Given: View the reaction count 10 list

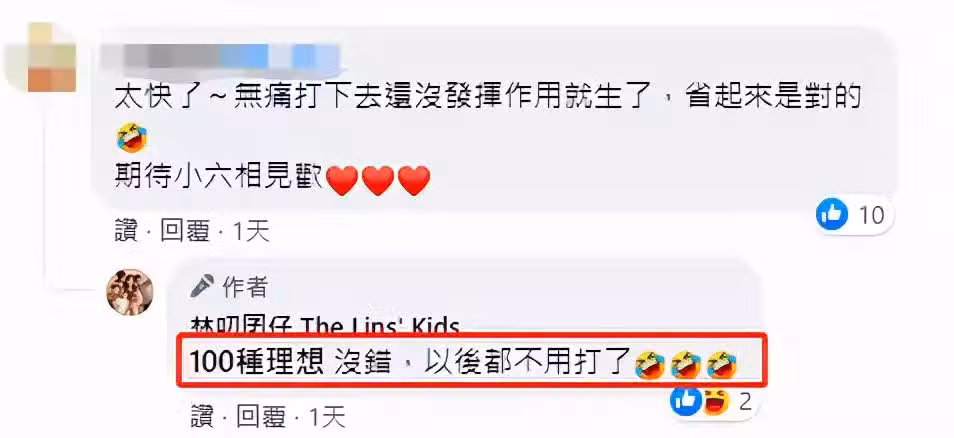Looking at the screenshot, I should point(871,214).
